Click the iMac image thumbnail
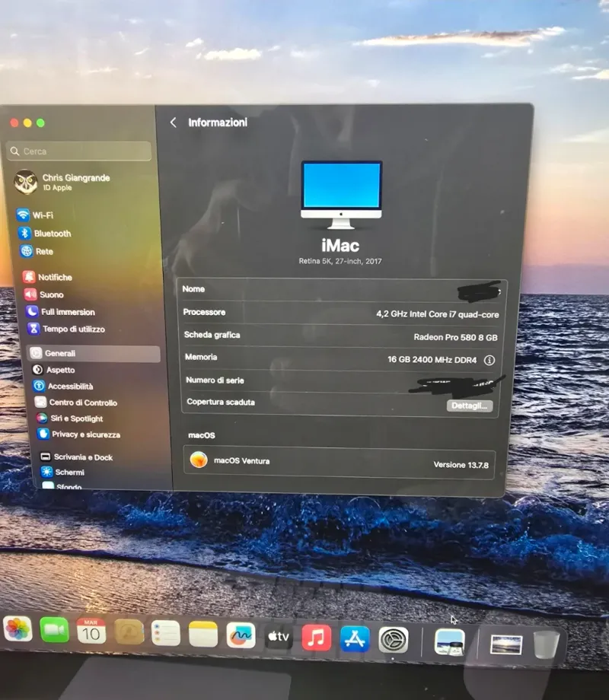609x700 pixels. [341, 195]
